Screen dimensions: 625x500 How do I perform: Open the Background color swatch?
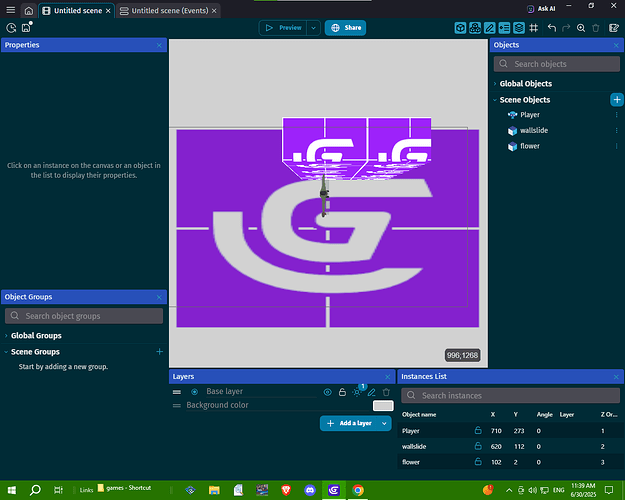pyautogui.click(x=383, y=406)
